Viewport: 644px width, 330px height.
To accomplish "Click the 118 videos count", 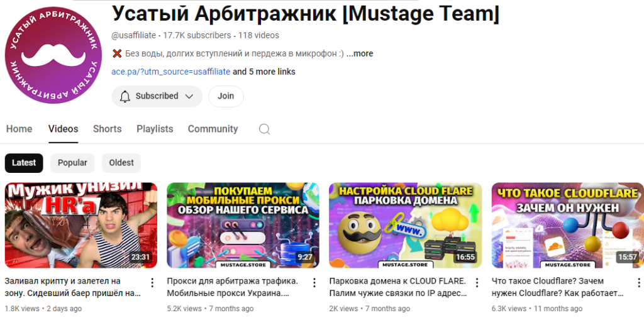I will [x=258, y=36].
